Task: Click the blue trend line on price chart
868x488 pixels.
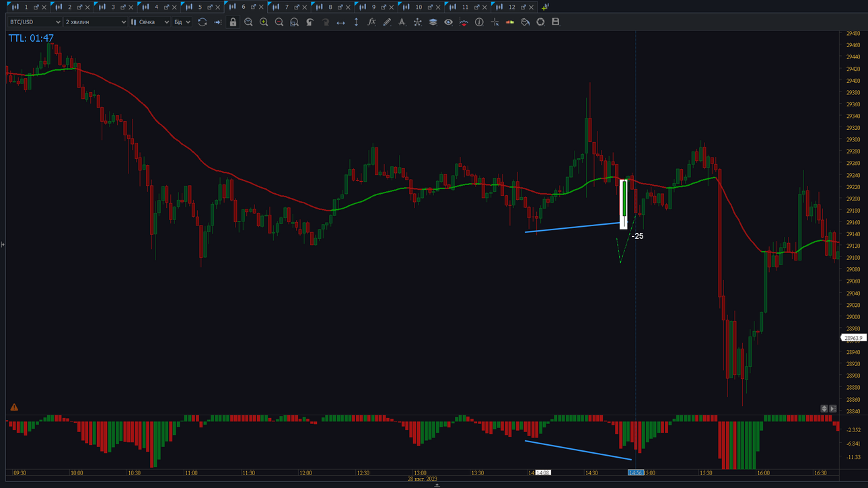Action: point(573,228)
